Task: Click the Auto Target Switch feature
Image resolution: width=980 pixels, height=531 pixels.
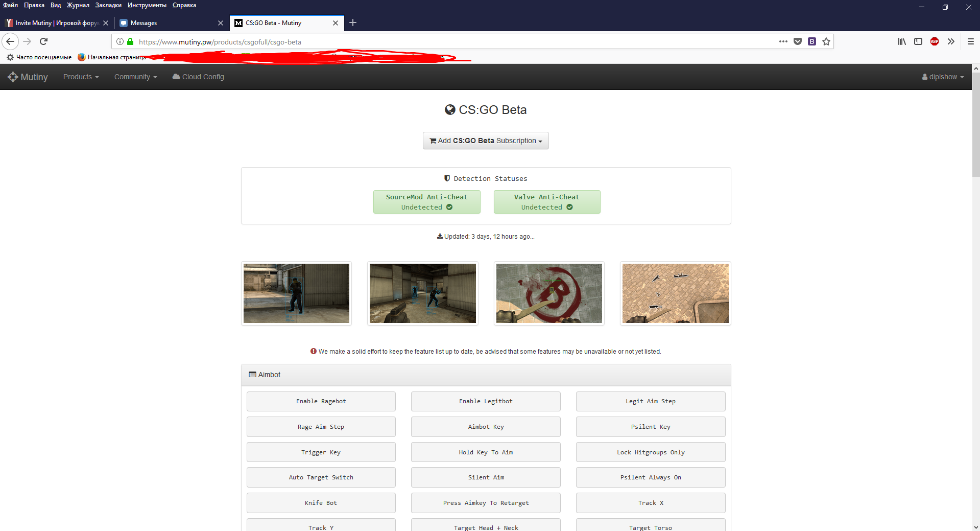Action: click(321, 477)
